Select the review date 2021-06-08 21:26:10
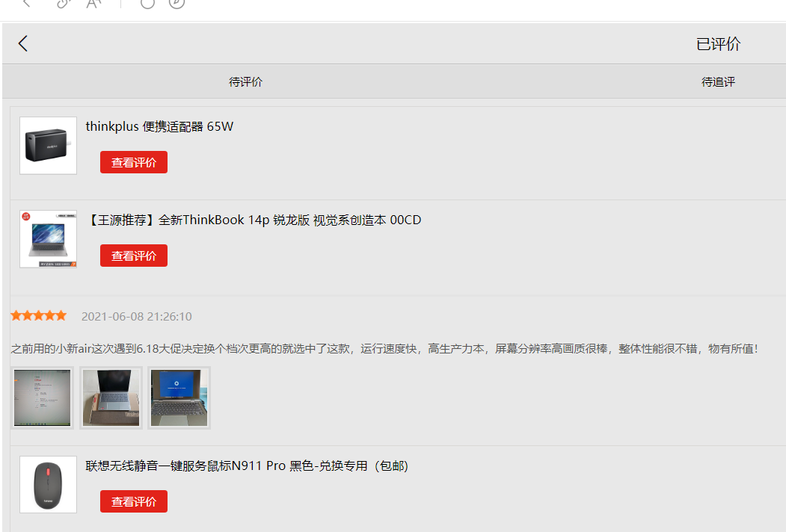Image resolution: width=786 pixels, height=532 pixels. pyautogui.click(x=136, y=317)
